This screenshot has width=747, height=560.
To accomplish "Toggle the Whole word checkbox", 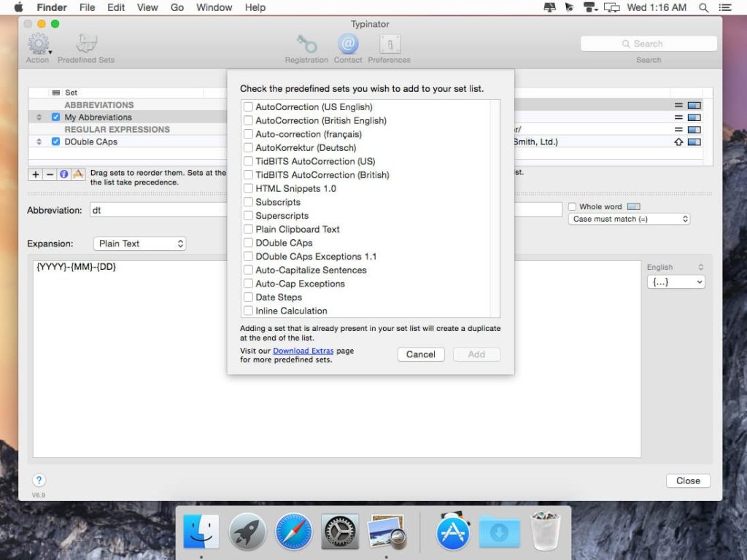I will (573, 207).
